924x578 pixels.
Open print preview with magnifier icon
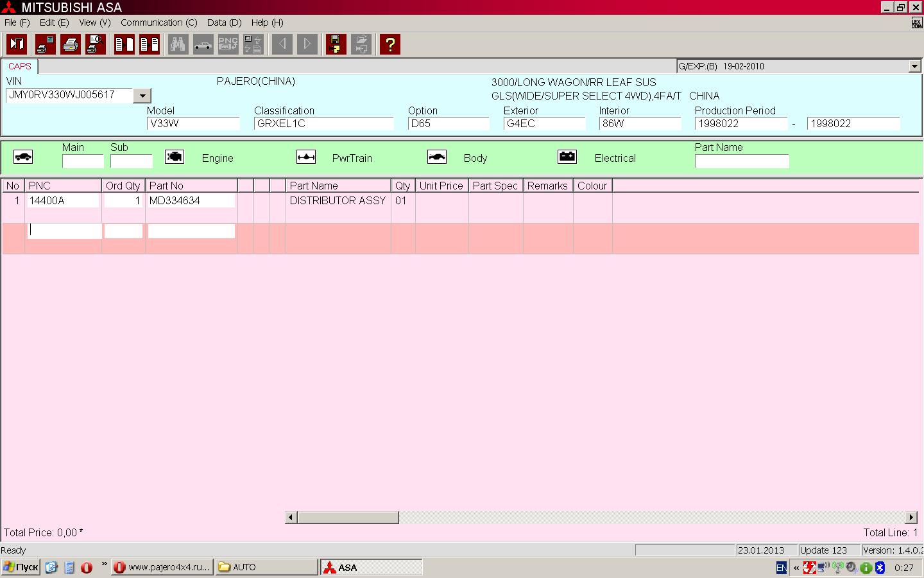(x=96, y=44)
